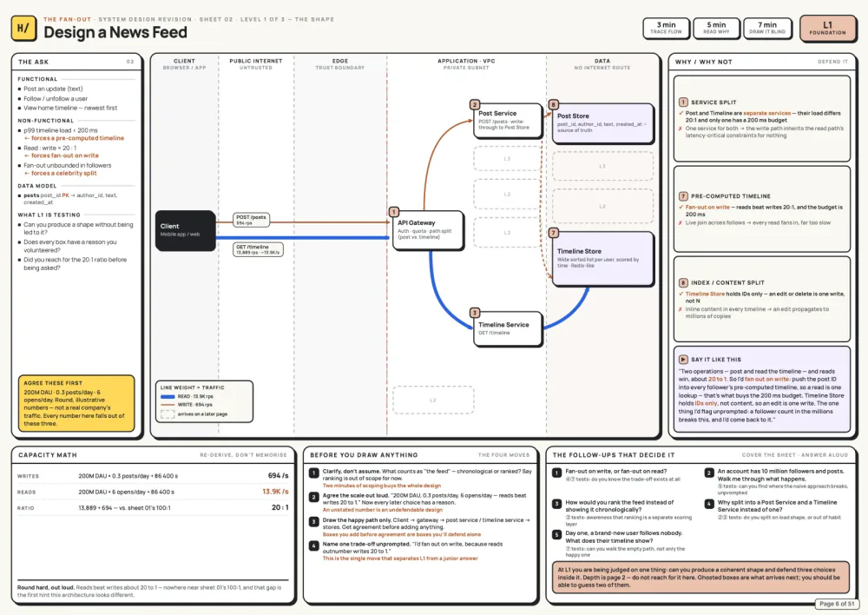This screenshot has height=615, width=868.
Task: Select the 5 min Read Why button
Action: point(716,28)
